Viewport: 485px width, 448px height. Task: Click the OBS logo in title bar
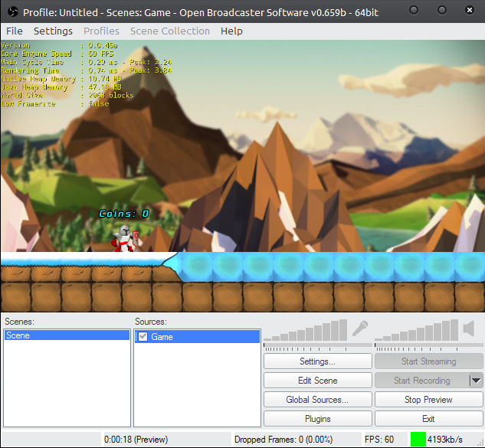13,11
